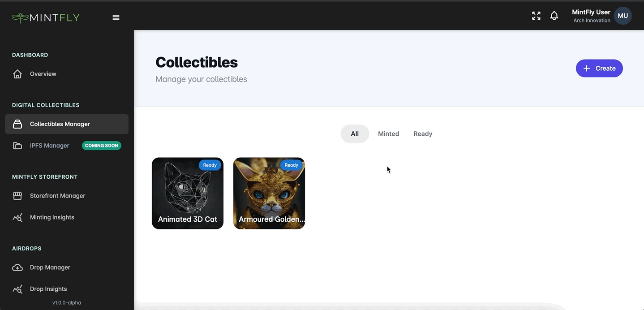Open the Armoured Golden collectible card
The width and height of the screenshot is (644, 310).
point(269,193)
